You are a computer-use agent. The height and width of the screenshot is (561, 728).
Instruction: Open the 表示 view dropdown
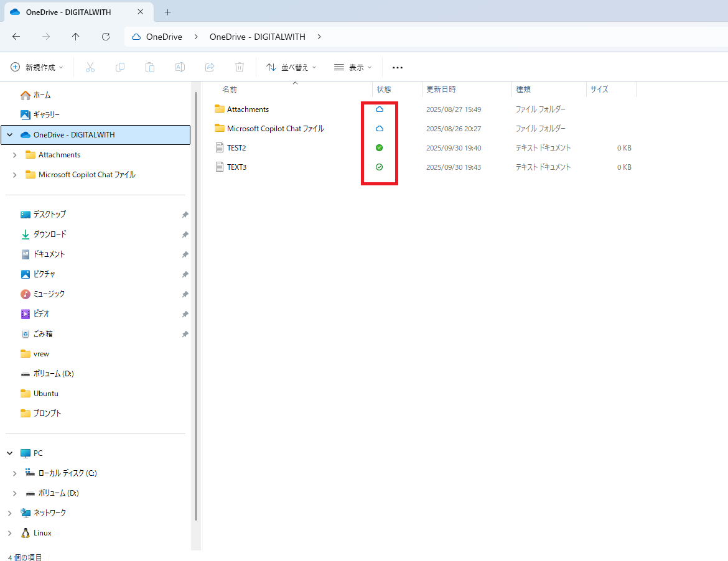point(353,67)
